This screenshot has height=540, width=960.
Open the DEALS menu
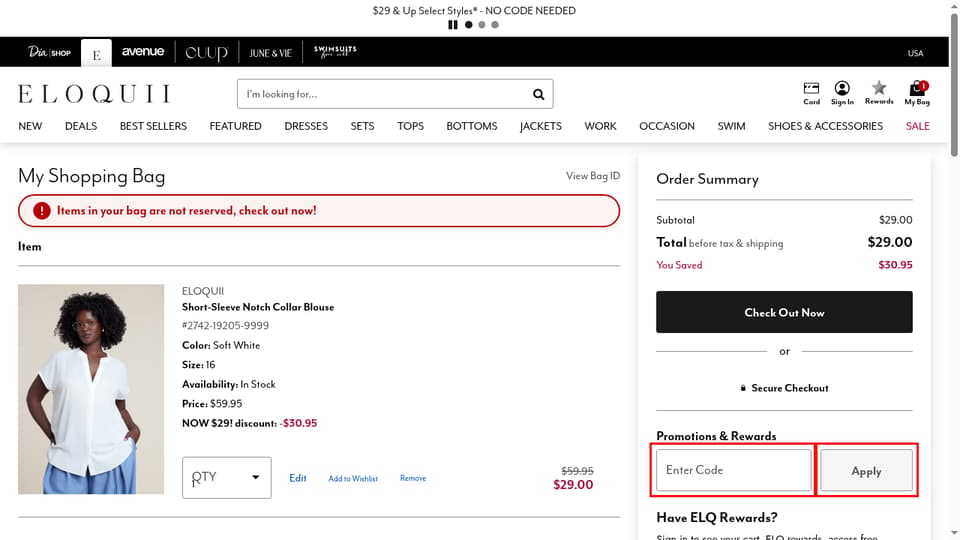click(x=81, y=126)
